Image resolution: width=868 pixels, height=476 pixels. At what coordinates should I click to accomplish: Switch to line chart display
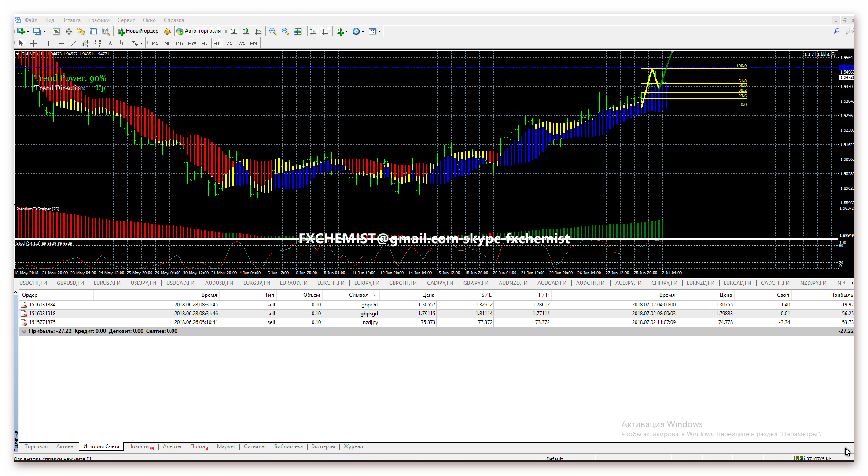pyautogui.click(x=258, y=31)
